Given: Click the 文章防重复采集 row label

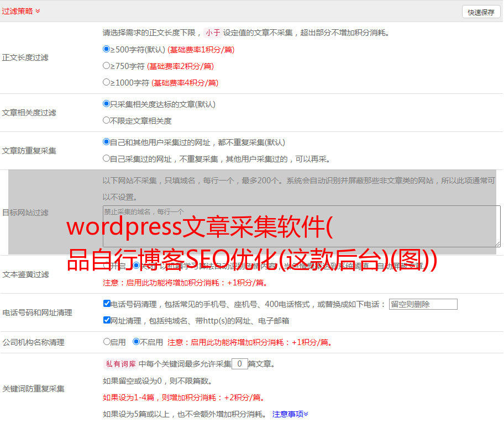Looking at the screenshot, I should coord(29,151).
